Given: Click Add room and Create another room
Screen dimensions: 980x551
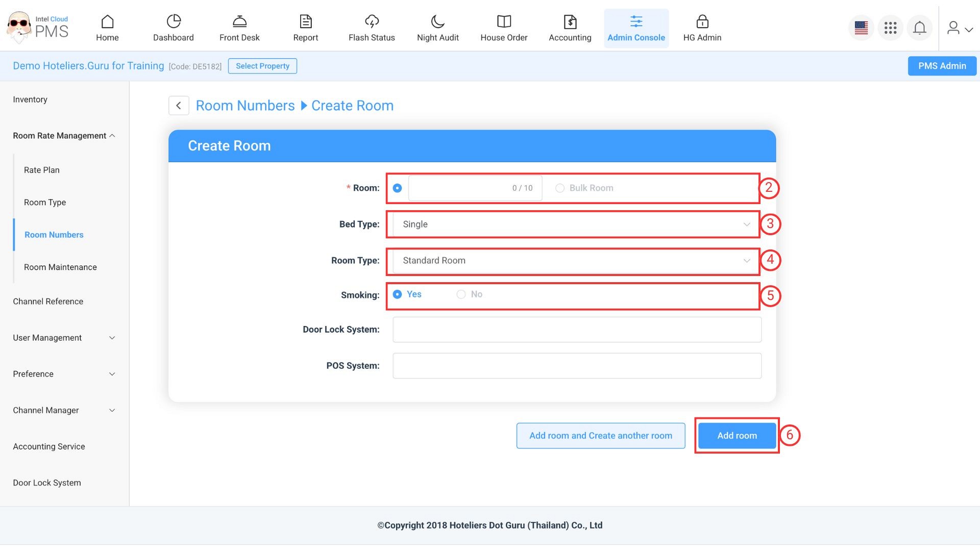Looking at the screenshot, I should tap(600, 436).
